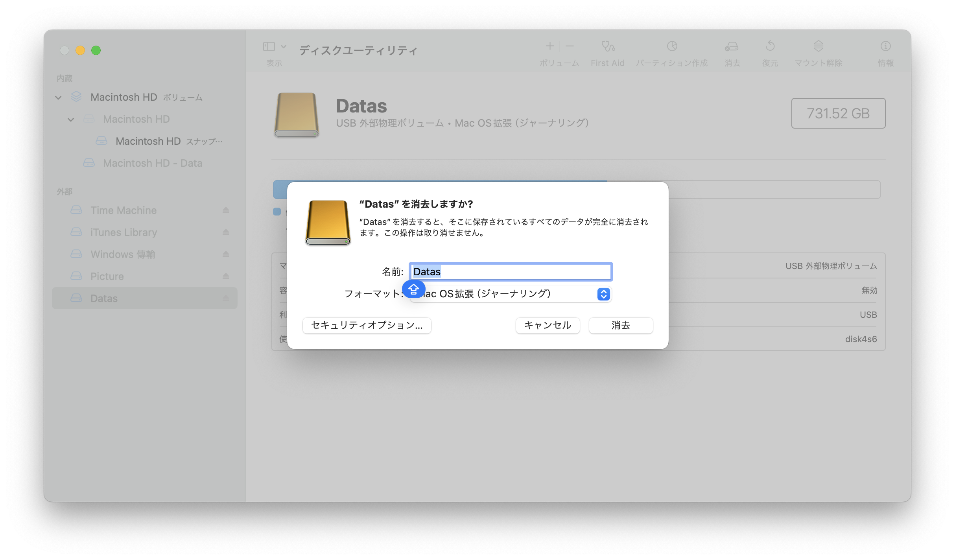
Task: Select the Time Machine volume
Action: pos(145,210)
